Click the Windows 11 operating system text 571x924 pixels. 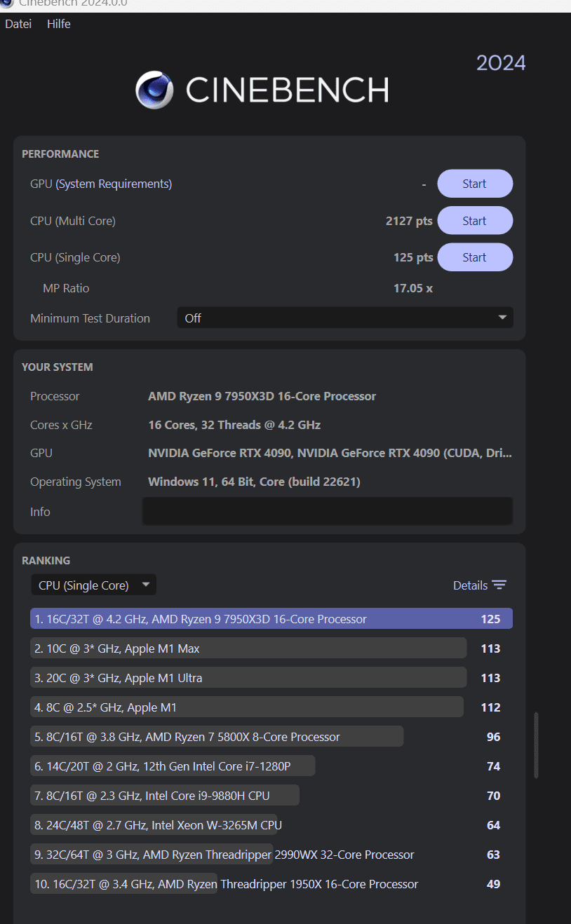[254, 482]
